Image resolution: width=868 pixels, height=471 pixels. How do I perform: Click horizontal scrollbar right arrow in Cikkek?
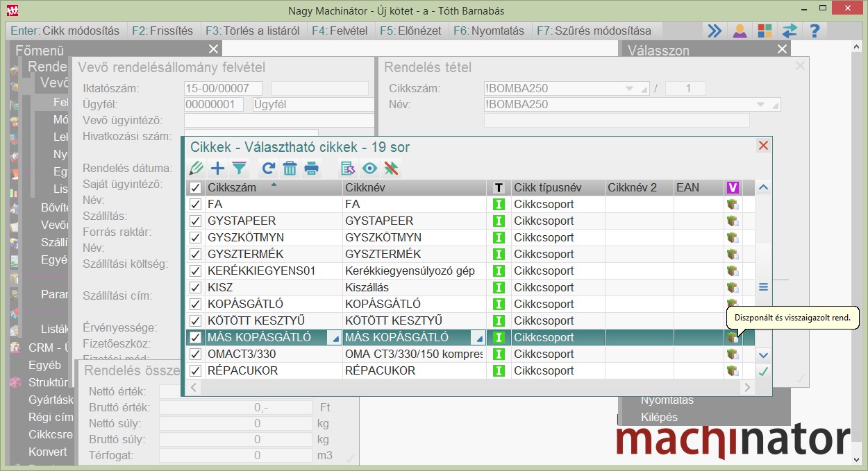747,387
